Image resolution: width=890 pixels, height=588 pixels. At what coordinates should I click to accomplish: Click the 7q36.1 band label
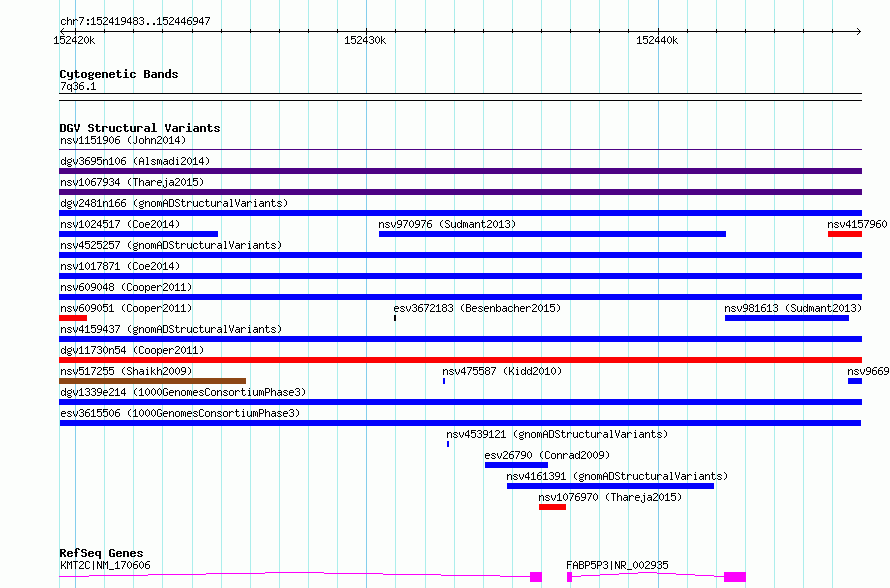[x=78, y=86]
